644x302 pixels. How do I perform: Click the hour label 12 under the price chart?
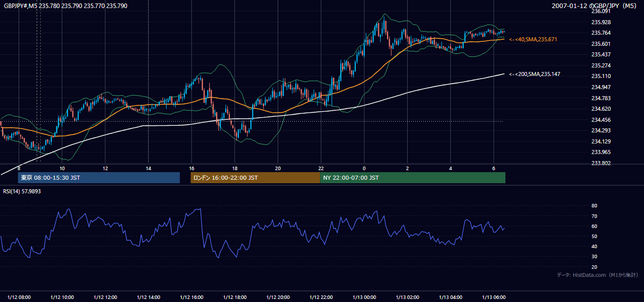coord(105,168)
